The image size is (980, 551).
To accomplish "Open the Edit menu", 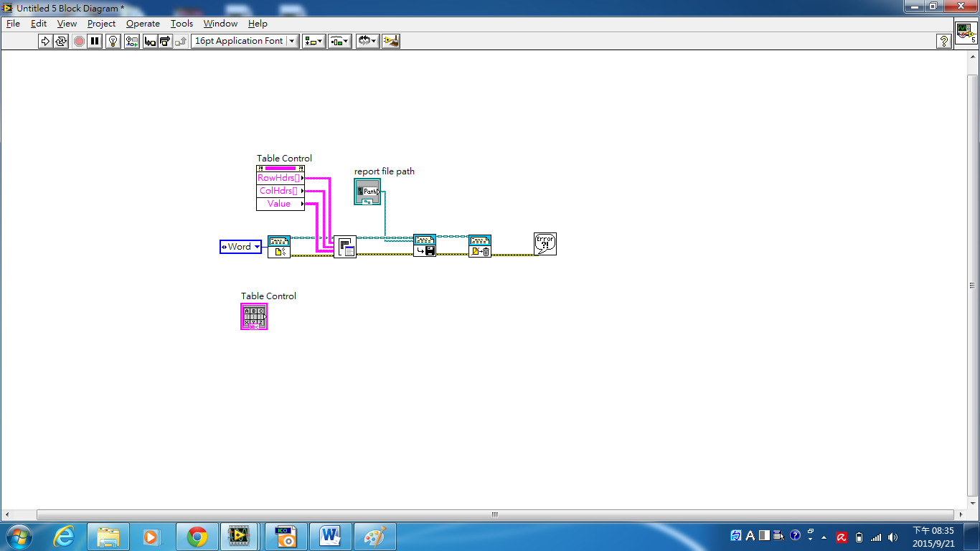I will (x=39, y=24).
